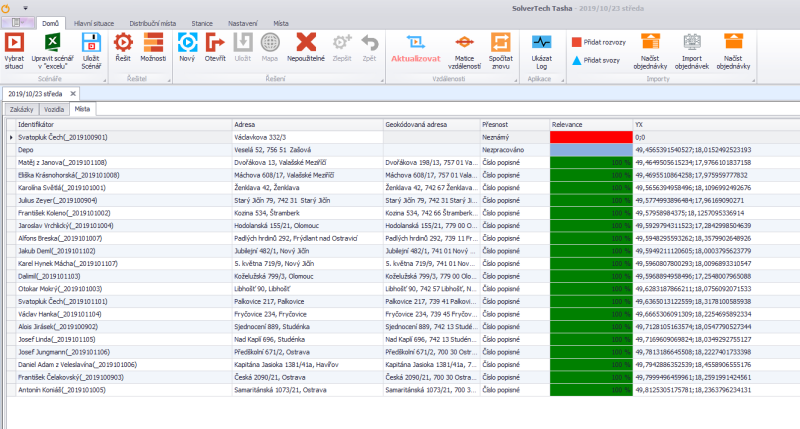Switch to the Vozidla sub-tab
The width and height of the screenshot is (800, 429).
pyautogui.click(x=54, y=109)
